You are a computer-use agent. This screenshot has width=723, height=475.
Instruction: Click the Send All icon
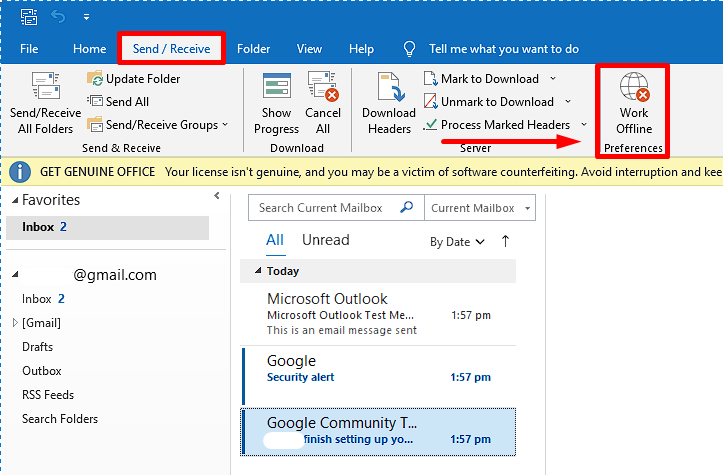point(95,101)
